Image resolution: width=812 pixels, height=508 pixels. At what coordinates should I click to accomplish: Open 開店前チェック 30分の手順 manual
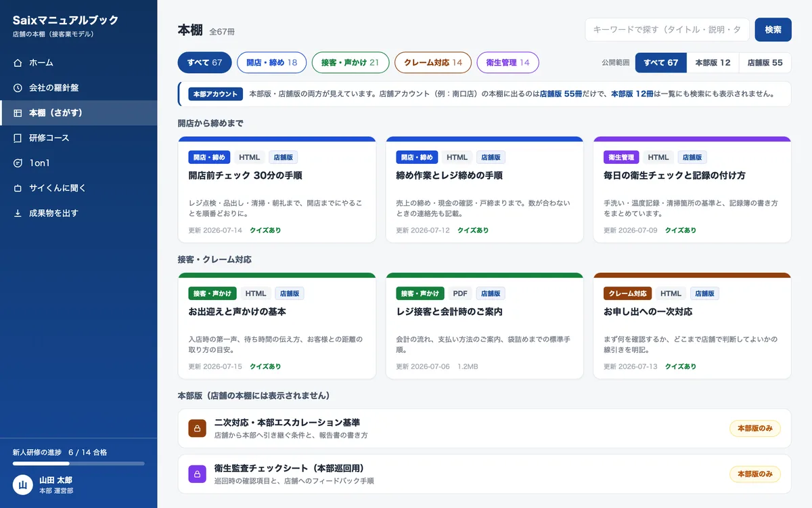(277, 189)
